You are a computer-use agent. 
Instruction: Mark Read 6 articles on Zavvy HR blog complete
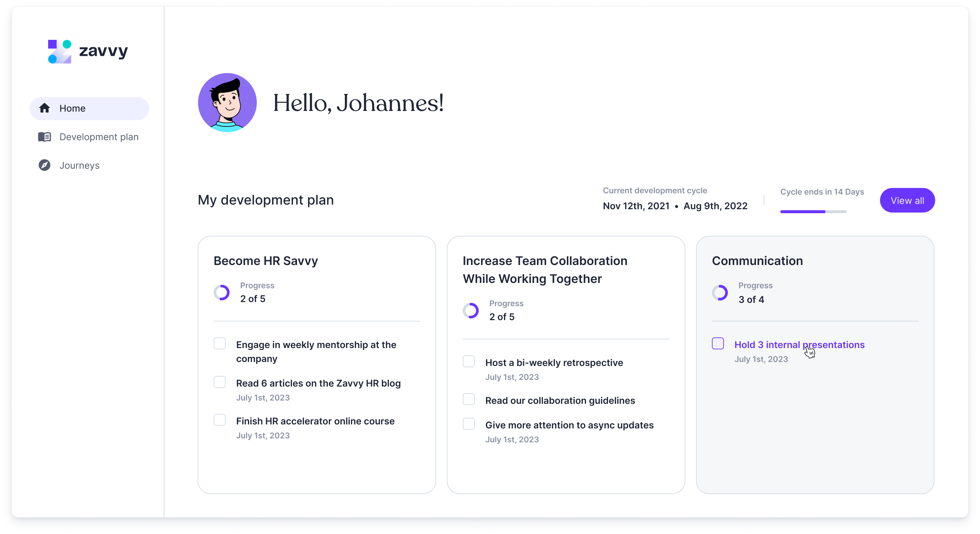[220, 382]
